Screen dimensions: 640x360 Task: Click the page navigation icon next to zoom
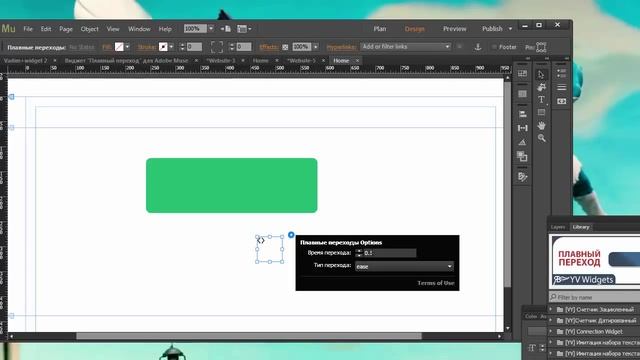pyautogui.click(x=226, y=29)
